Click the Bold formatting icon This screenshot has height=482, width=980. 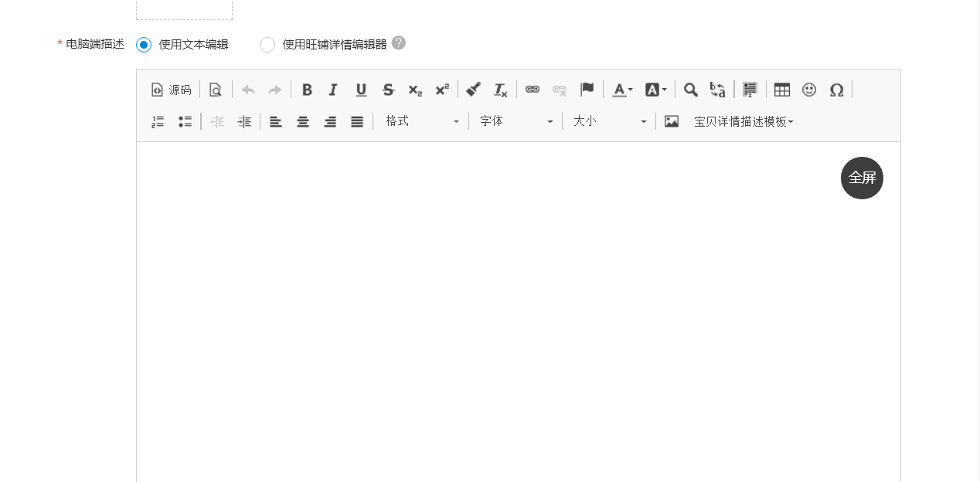click(307, 90)
